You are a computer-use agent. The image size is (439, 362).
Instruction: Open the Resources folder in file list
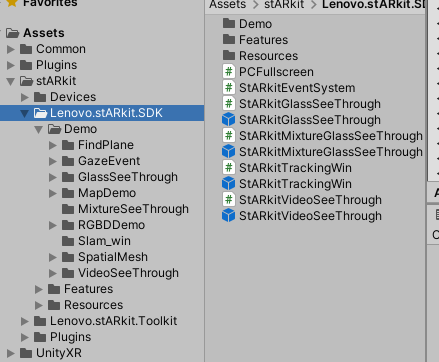pos(260,56)
